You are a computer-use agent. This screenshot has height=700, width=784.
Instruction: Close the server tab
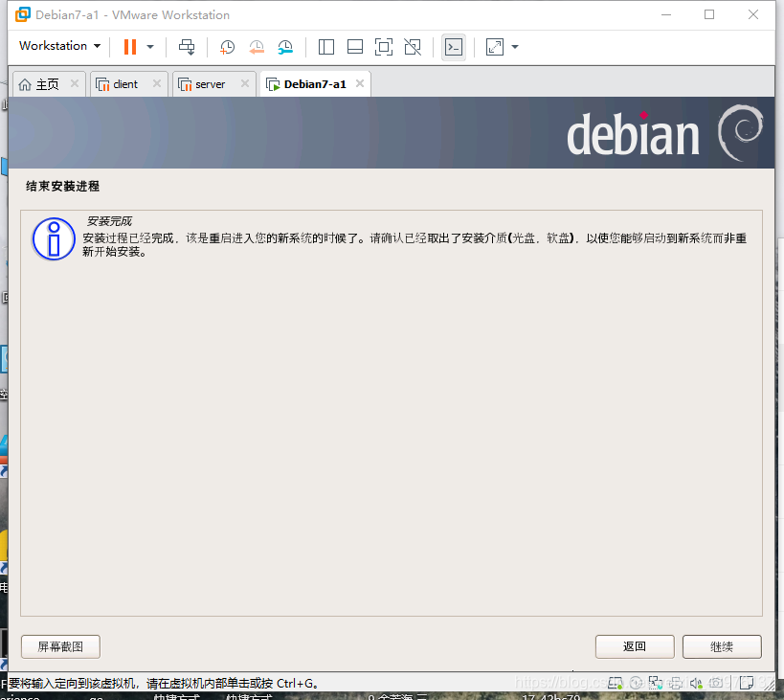click(x=245, y=83)
